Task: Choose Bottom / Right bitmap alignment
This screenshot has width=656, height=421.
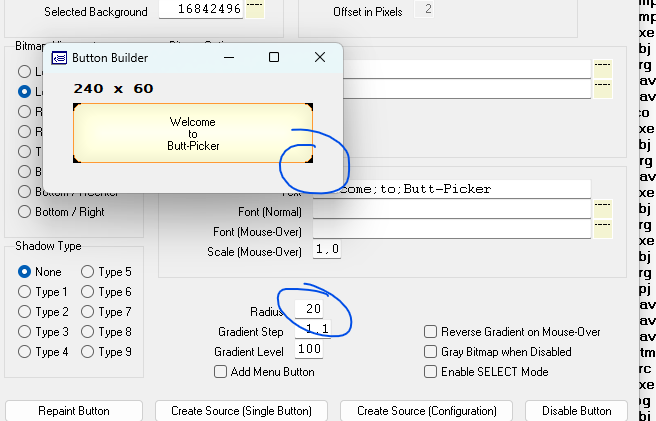Action: click(x=25, y=212)
